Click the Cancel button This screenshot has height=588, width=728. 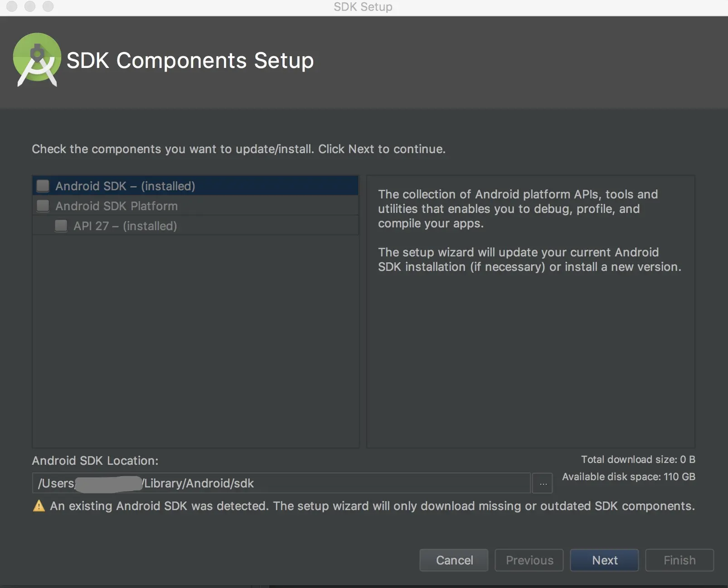454,560
